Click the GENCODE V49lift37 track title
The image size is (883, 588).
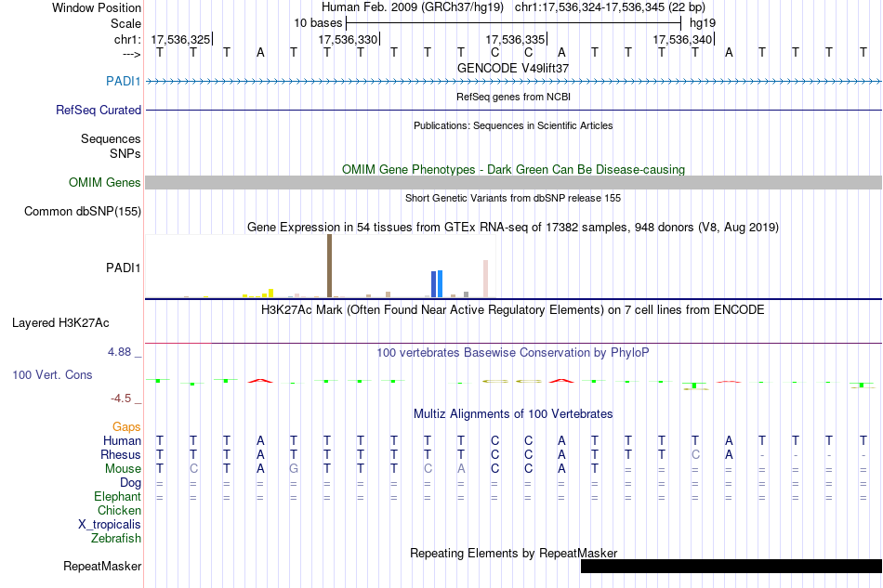[x=513, y=68]
